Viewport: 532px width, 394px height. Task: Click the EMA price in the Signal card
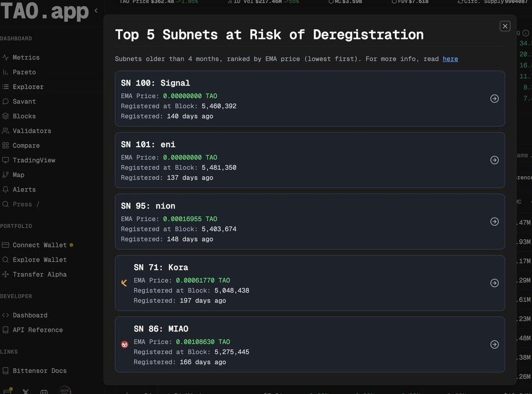190,96
